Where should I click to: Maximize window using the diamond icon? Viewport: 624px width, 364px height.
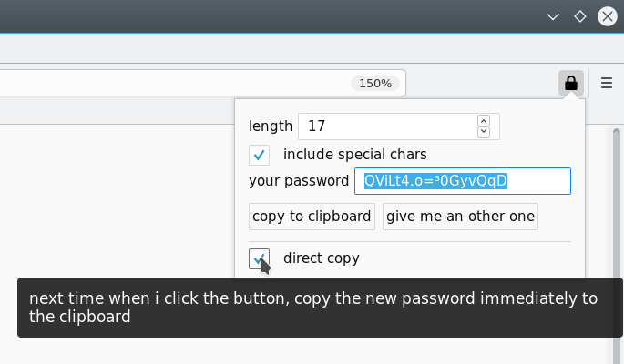pos(580,16)
